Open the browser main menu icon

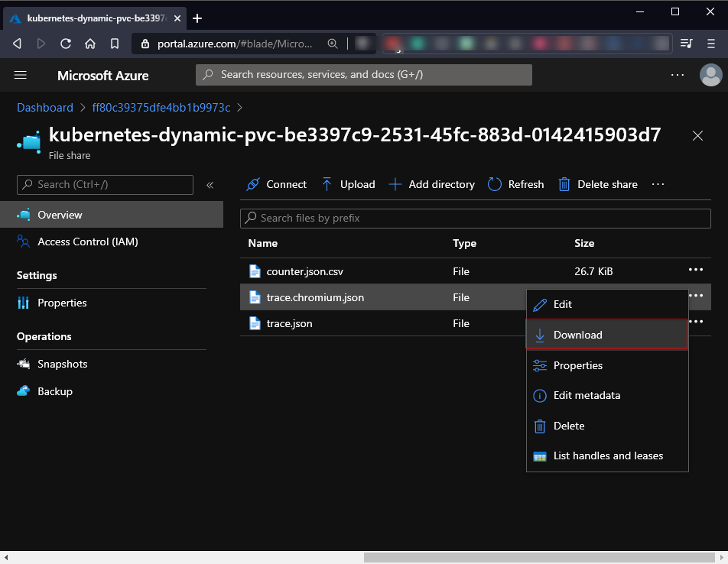tap(711, 44)
